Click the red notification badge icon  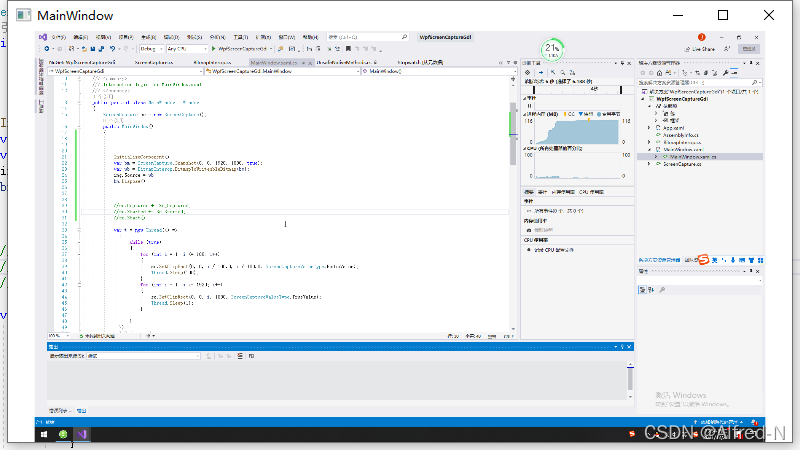[x=702, y=37]
